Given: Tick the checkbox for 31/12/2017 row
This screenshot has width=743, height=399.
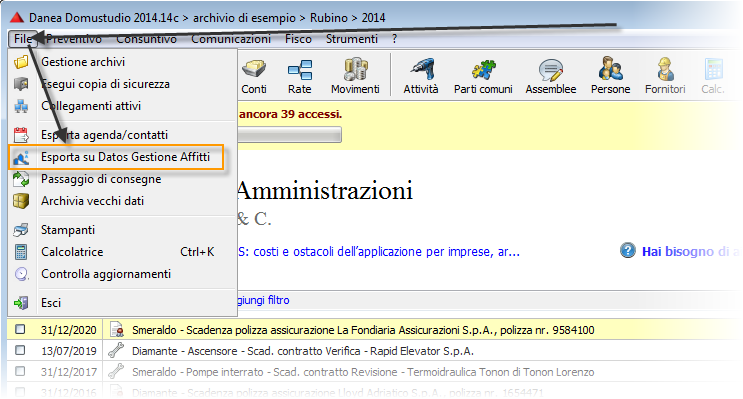Looking at the screenshot, I should [x=20, y=371].
